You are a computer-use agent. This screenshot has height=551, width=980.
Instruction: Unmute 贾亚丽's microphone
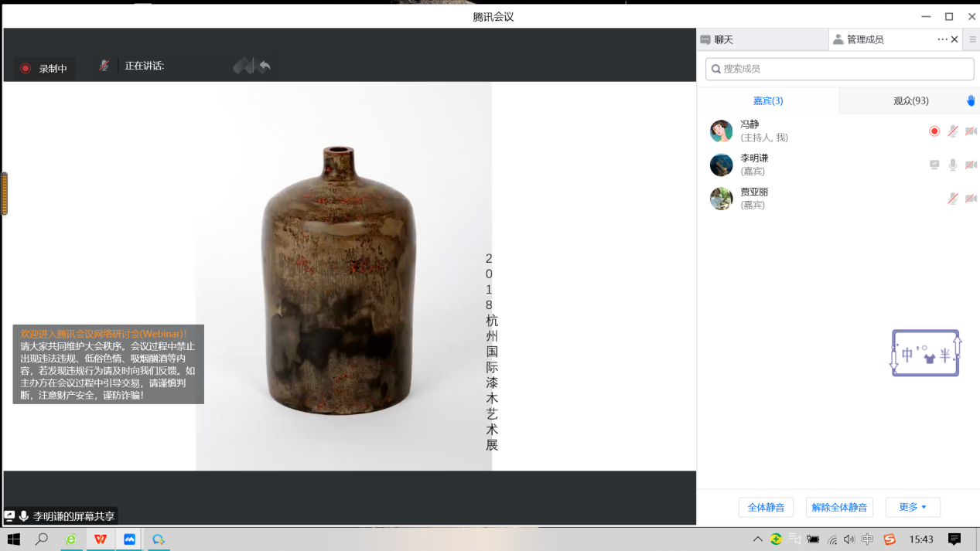pyautogui.click(x=953, y=199)
